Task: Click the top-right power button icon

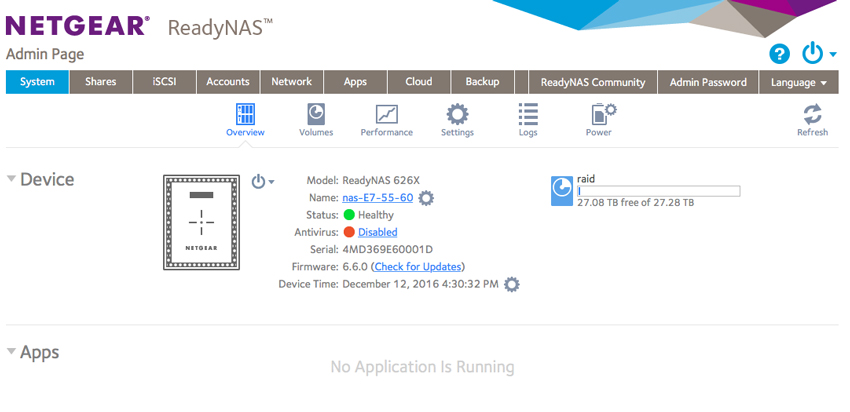Action: (813, 54)
